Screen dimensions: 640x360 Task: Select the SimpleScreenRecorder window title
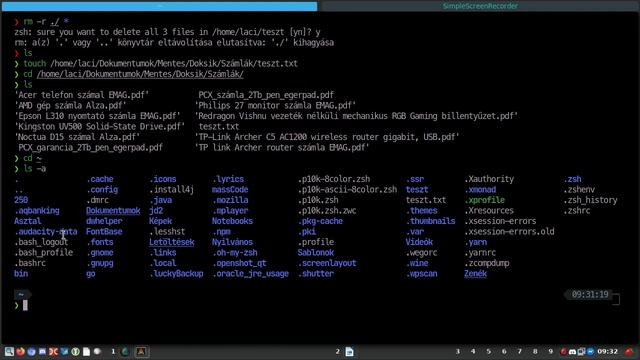pyautogui.click(x=480, y=6)
